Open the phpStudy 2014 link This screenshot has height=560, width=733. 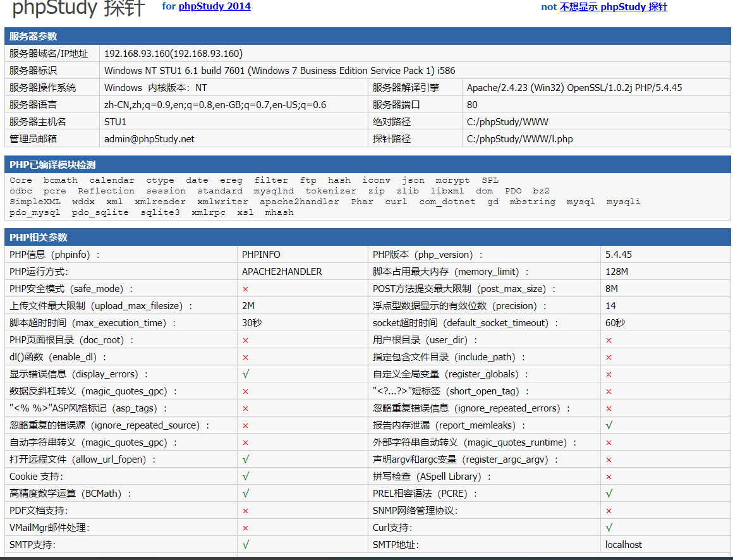point(215,6)
